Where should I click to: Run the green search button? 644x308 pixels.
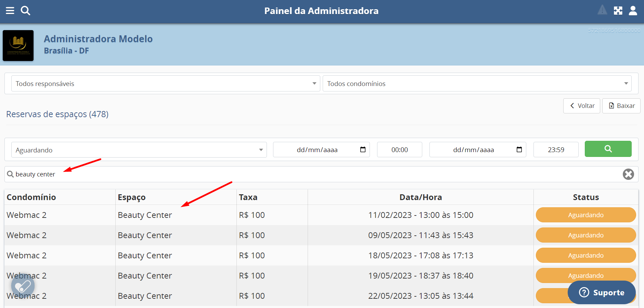608,149
